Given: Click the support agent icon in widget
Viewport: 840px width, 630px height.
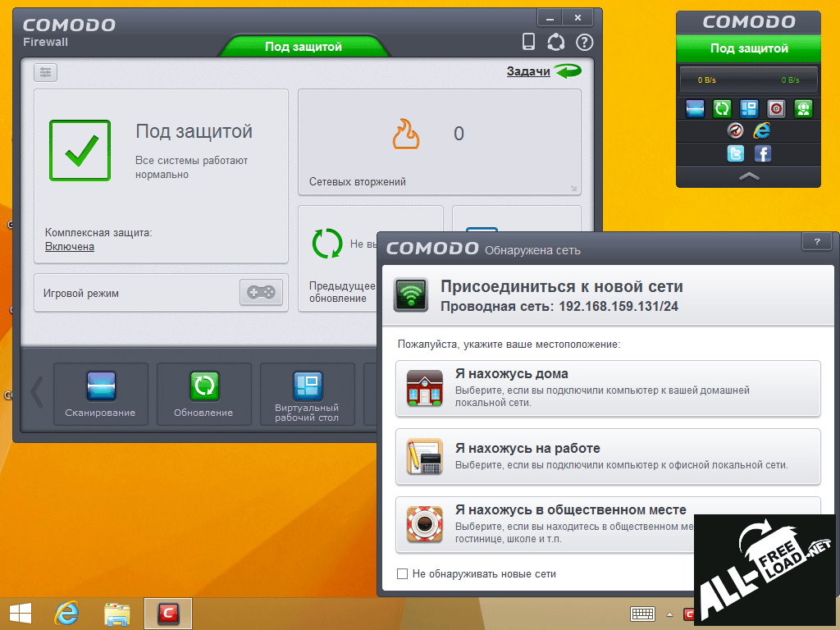Looking at the screenshot, I should click(803, 108).
